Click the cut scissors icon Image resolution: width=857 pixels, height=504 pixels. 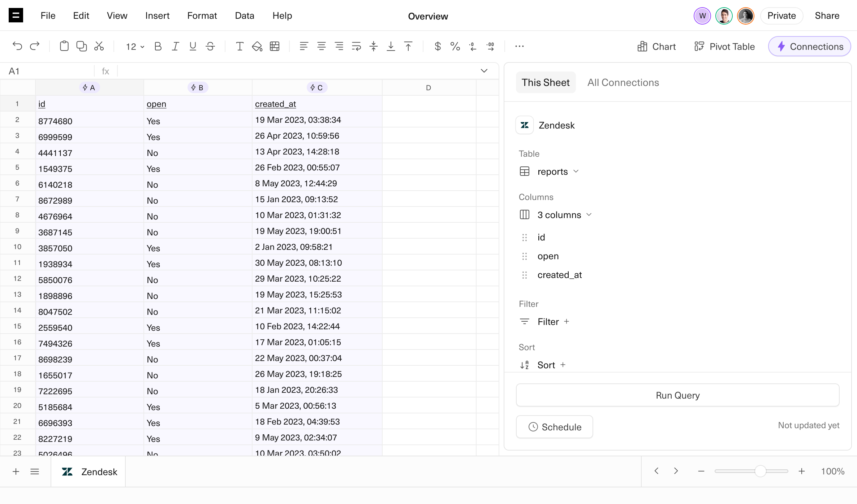coord(99,46)
